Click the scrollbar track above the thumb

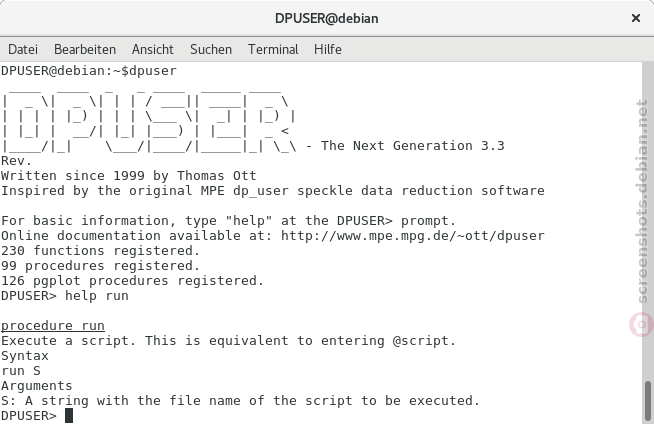(648, 221)
